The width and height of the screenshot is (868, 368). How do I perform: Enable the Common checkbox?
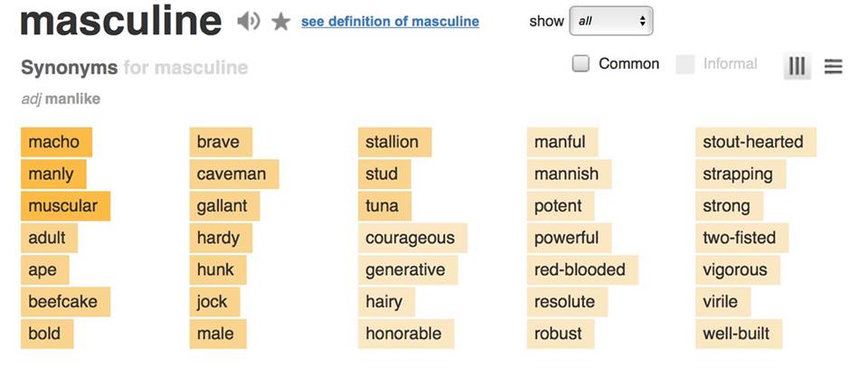(581, 63)
